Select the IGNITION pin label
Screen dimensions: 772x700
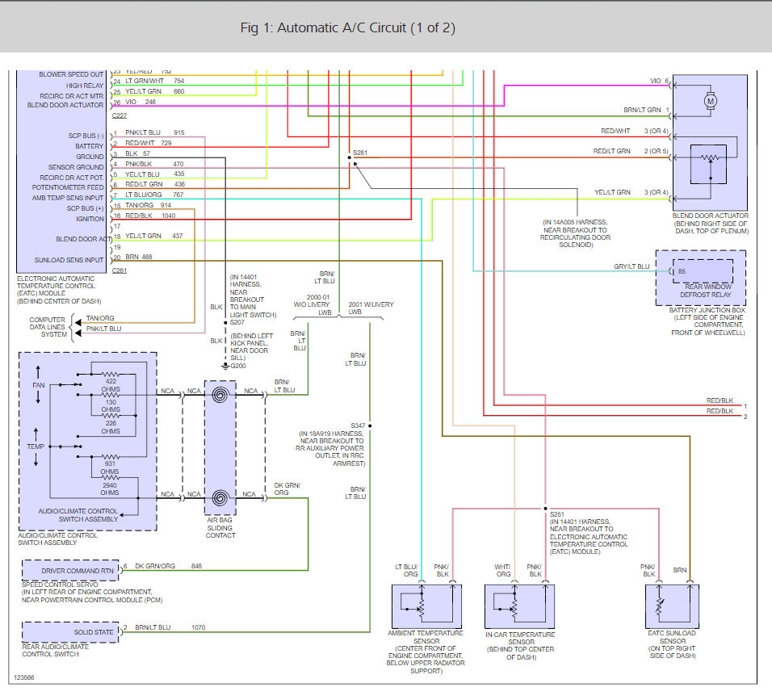tap(90, 219)
